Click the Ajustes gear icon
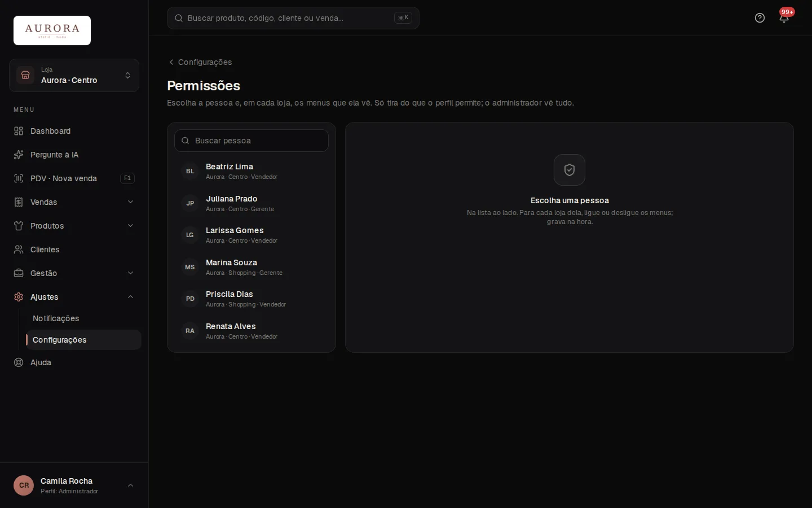812x508 pixels. (19, 297)
